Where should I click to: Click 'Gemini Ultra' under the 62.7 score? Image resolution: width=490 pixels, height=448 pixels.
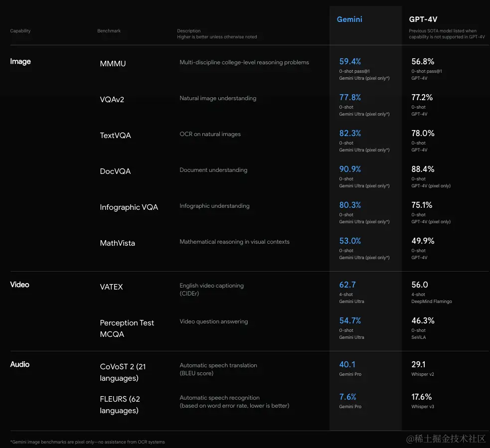351,301
